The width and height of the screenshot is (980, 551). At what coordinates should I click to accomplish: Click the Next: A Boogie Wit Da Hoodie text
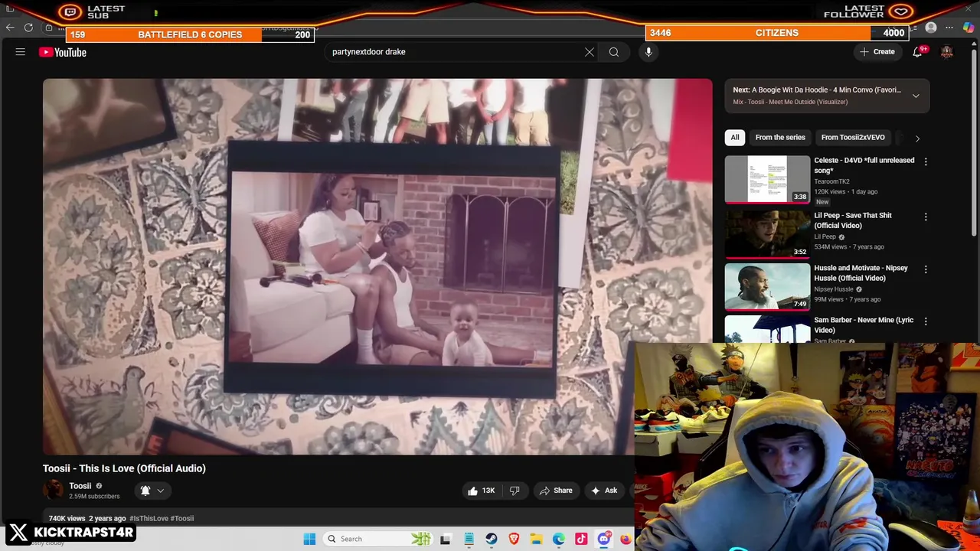click(x=817, y=90)
